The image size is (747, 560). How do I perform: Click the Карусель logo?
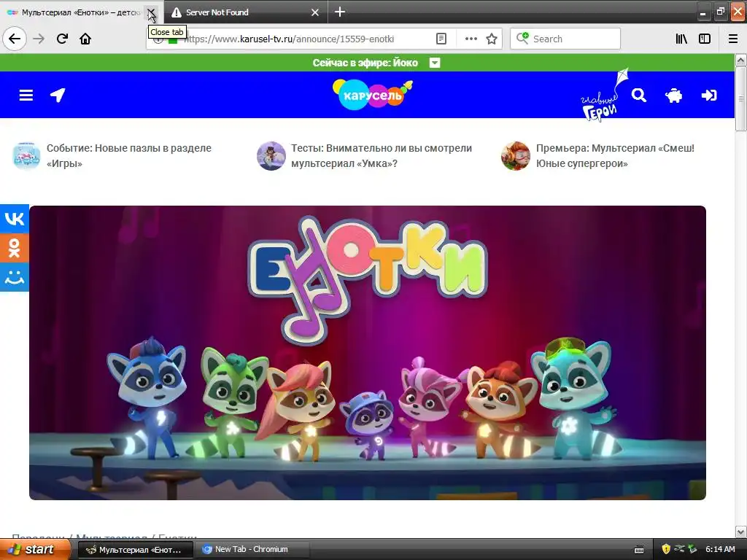point(372,94)
